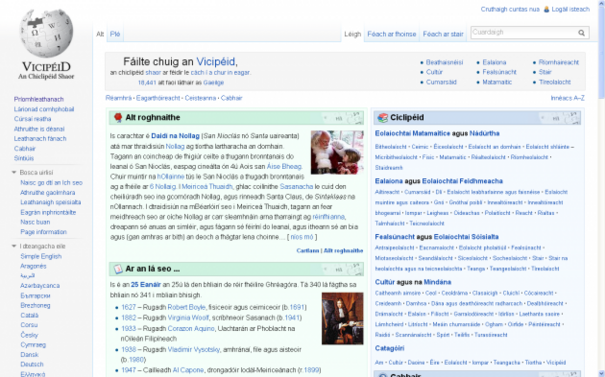The image size is (605, 377).
Task: Follow the Innéacs A–Z link
Action: pos(567,98)
